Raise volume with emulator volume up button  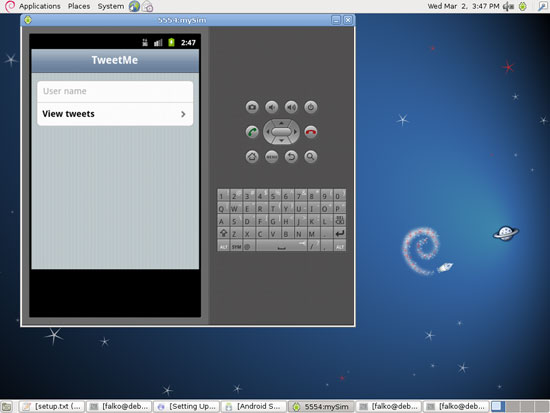(x=291, y=107)
